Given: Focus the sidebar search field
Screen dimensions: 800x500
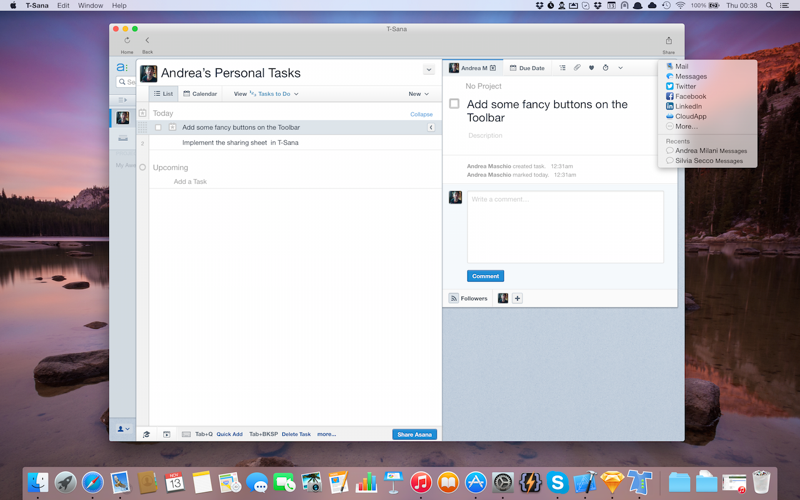Looking at the screenshot, I should (x=126, y=82).
